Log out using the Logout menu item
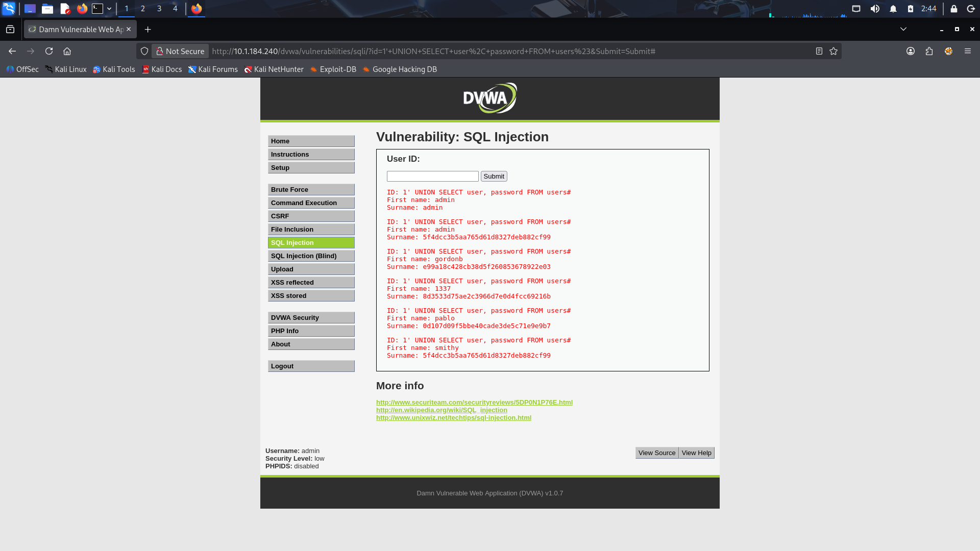 click(311, 366)
